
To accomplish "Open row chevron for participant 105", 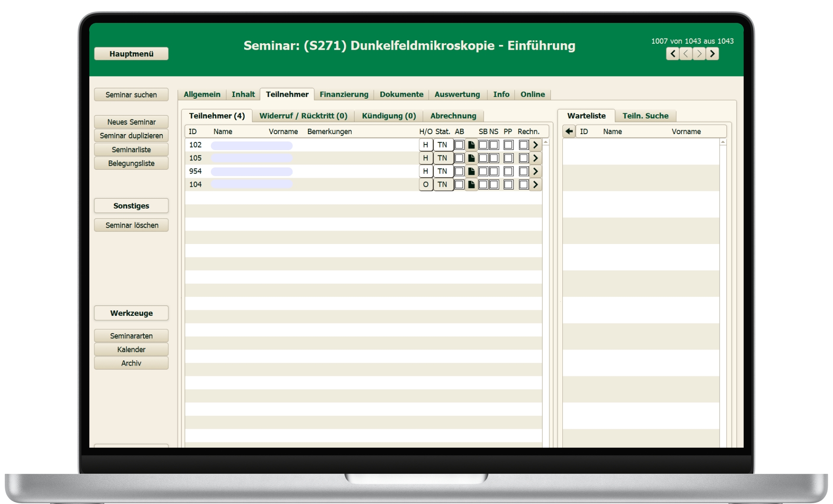I will (536, 158).
